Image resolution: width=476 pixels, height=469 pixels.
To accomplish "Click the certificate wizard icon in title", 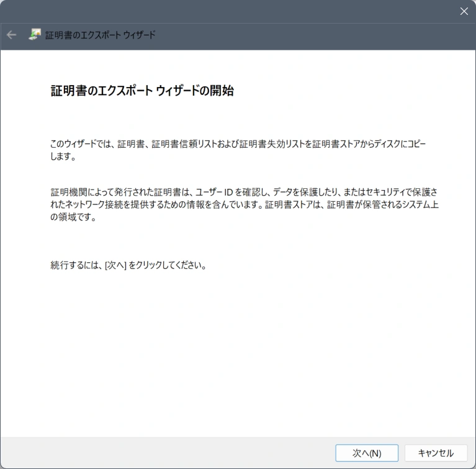I will tap(35, 35).
